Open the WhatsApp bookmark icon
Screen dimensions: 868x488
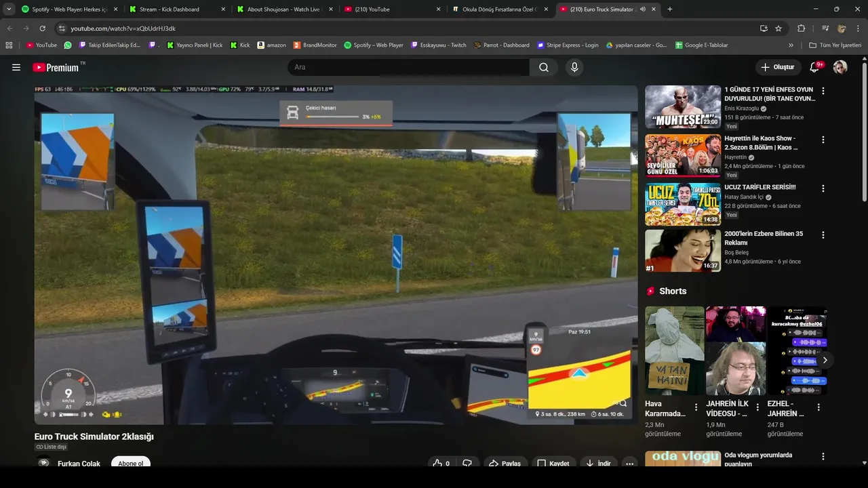coord(68,45)
